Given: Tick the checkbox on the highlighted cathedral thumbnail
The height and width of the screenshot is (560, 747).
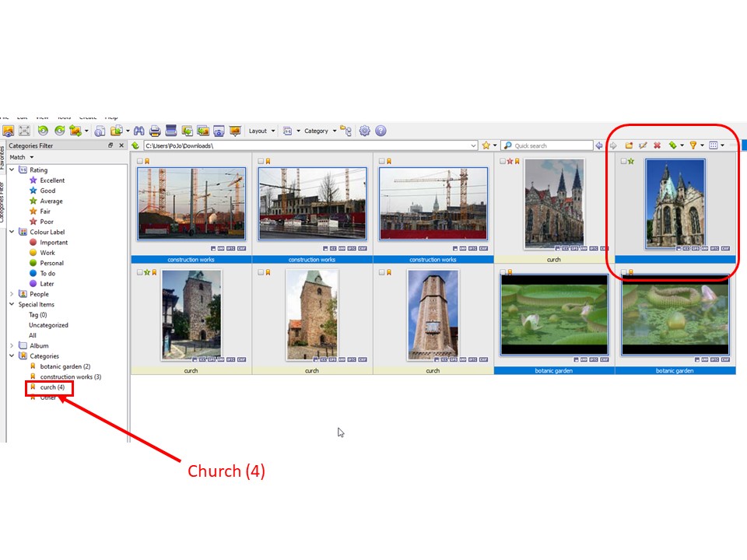Looking at the screenshot, I should 624,162.
